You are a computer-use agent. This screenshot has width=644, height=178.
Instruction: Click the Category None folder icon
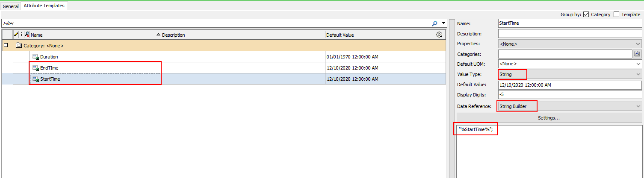coord(19,46)
